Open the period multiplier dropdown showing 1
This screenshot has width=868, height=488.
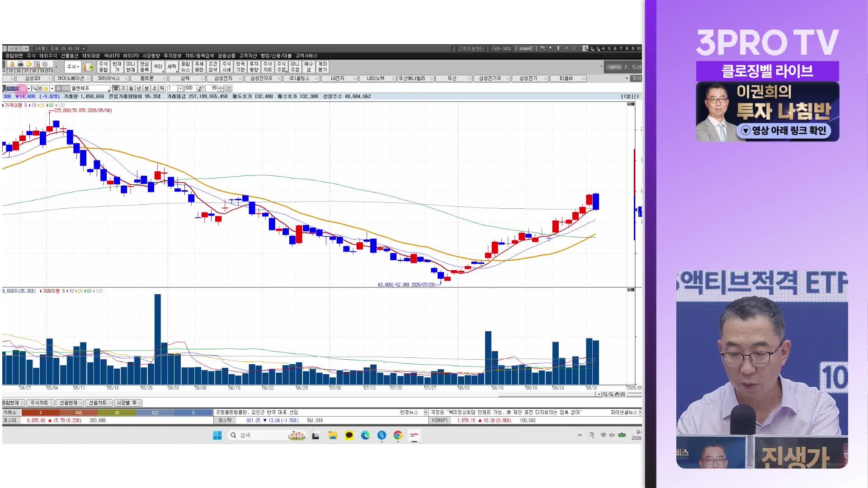tap(180, 88)
